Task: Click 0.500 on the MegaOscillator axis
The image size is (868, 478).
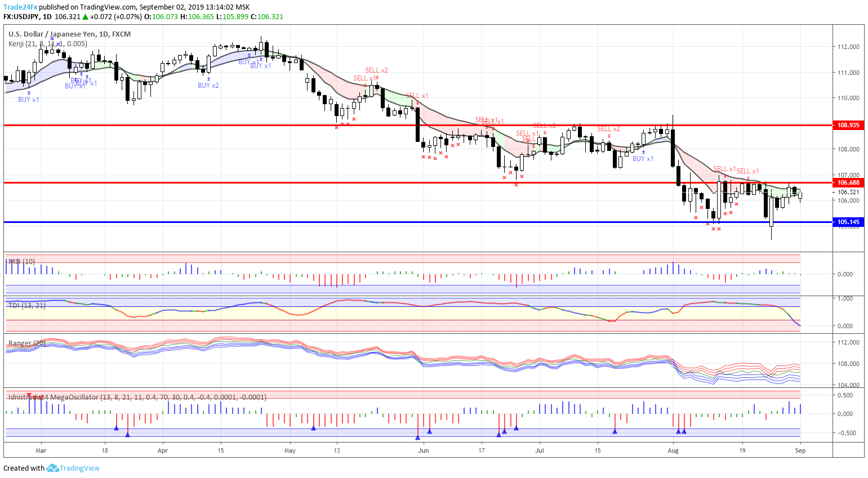Action: (845, 395)
